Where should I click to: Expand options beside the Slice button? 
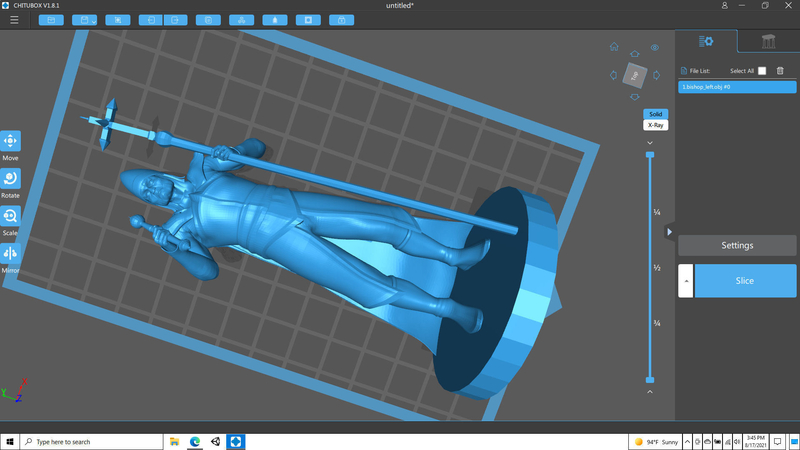pyautogui.click(x=685, y=281)
